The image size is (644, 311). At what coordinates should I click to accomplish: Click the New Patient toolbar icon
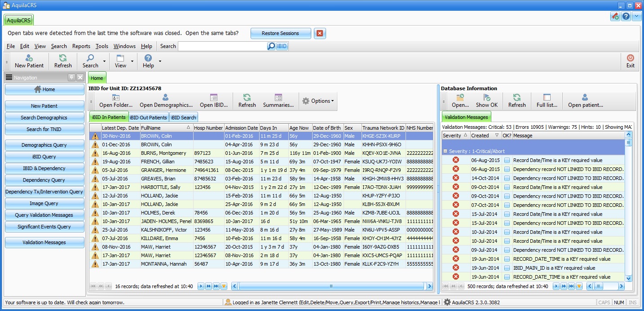(x=29, y=58)
